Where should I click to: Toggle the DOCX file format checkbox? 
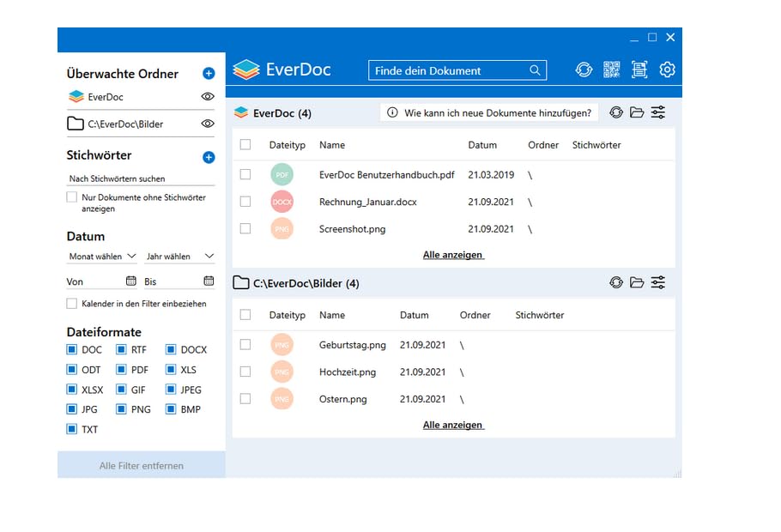pyautogui.click(x=171, y=349)
